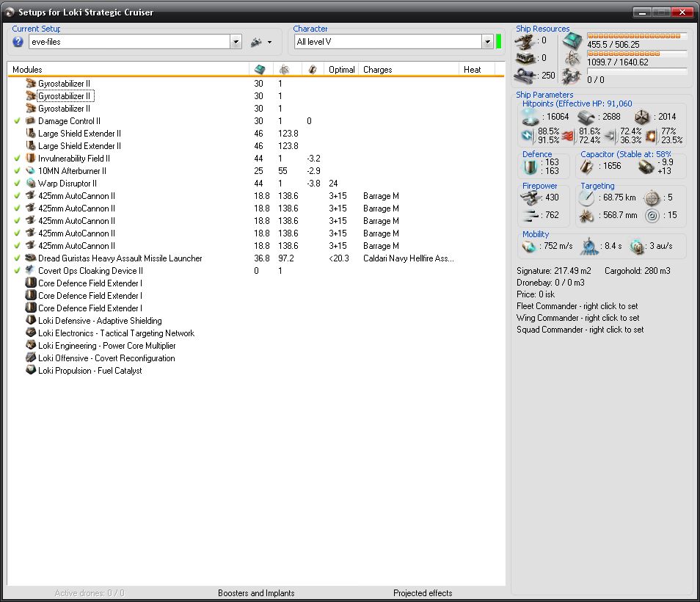Click the green character status indicator
The height and width of the screenshot is (602, 700).
click(x=499, y=42)
